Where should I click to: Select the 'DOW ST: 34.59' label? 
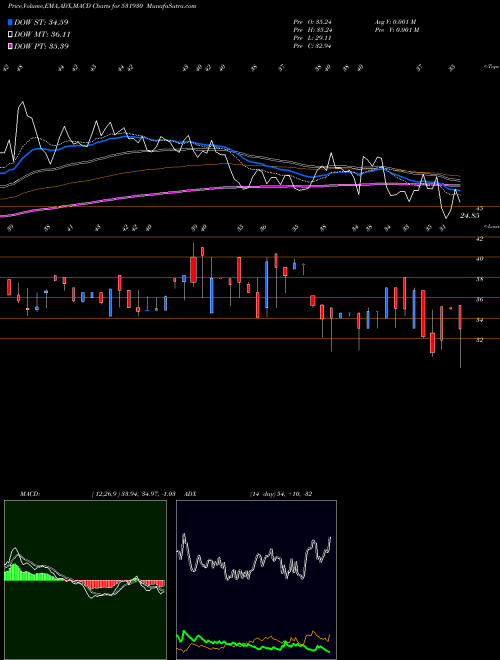pyautogui.click(x=41, y=22)
